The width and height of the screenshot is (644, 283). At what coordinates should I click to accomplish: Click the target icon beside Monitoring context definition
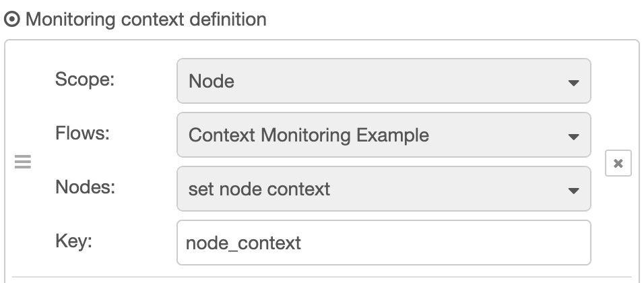coord(12,20)
